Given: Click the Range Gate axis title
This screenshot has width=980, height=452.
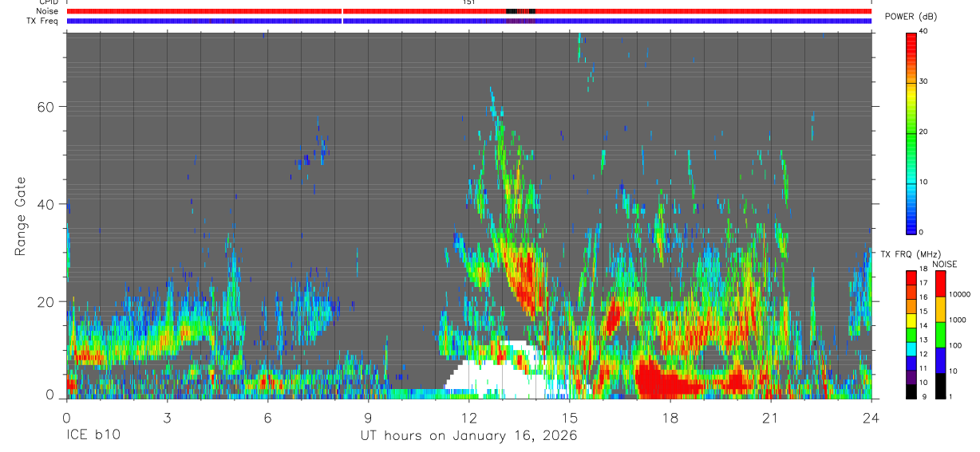Looking at the screenshot, I should [19, 216].
